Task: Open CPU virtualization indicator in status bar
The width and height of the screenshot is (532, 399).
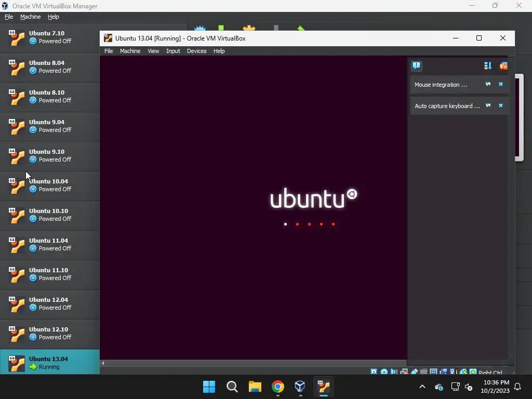Action: coord(453,371)
